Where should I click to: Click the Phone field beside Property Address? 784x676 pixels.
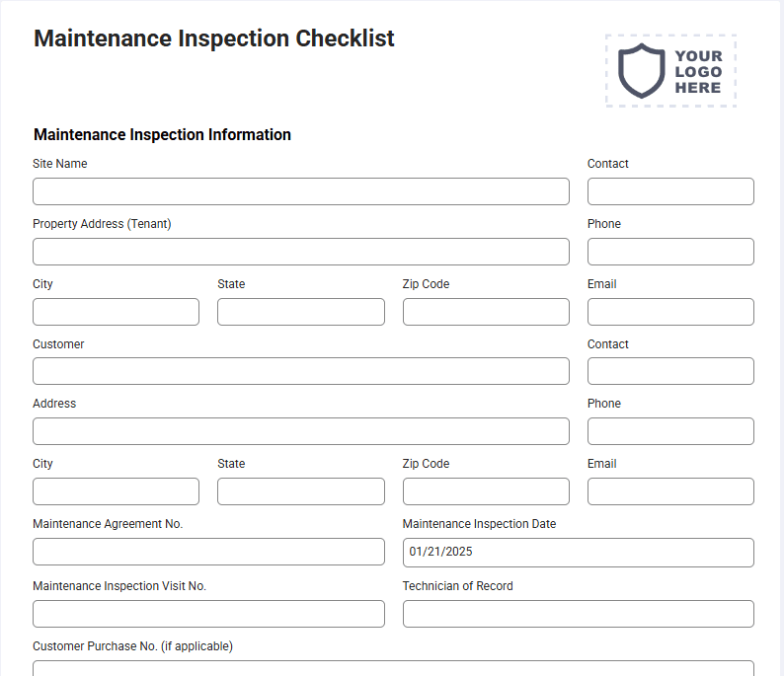pos(670,252)
